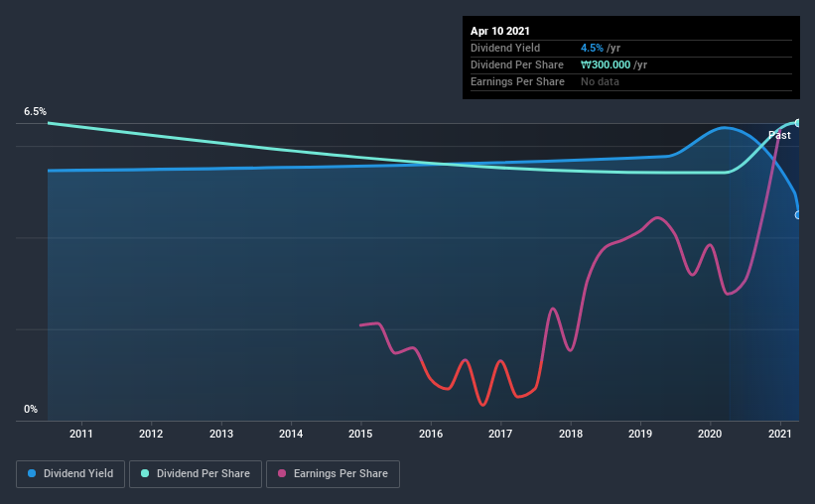Click the Dividend Yield endpoint marker on chart
Viewport: 815px width, 504px height.
(798, 215)
